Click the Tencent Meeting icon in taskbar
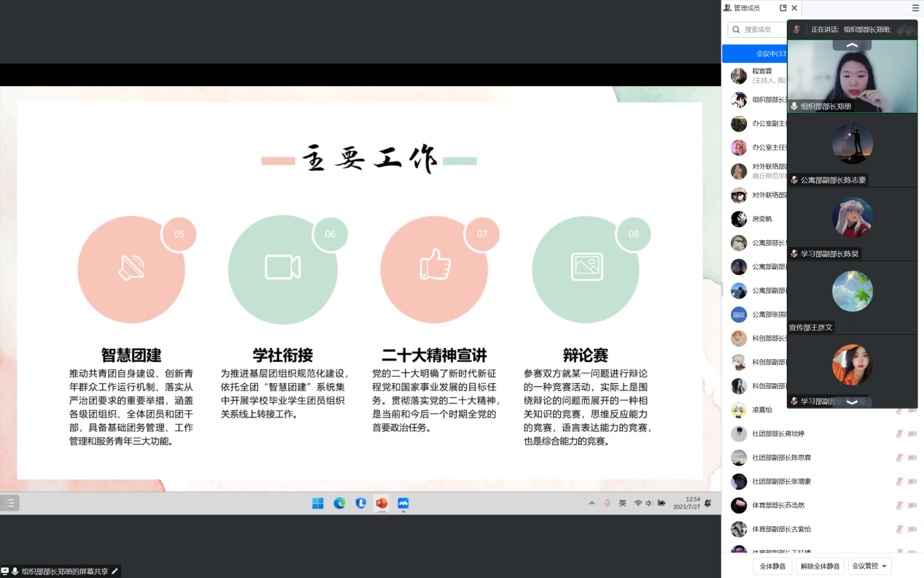 [403, 503]
